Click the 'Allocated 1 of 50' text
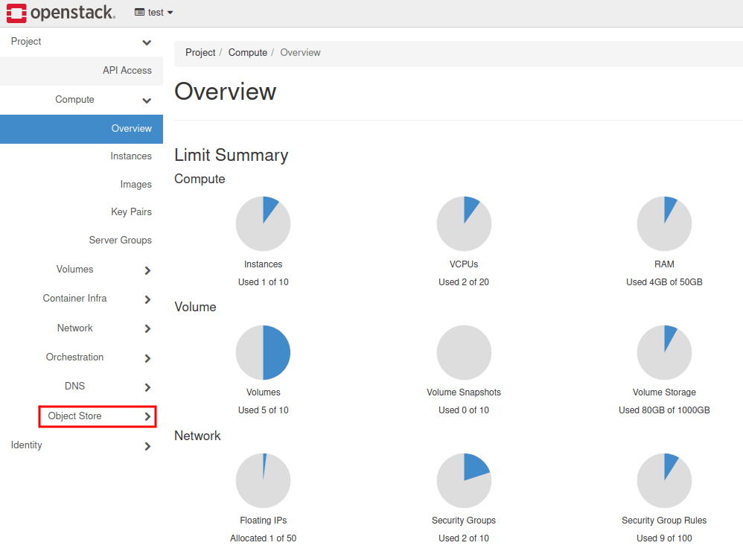This screenshot has width=743, height=560. coord(263,538)
